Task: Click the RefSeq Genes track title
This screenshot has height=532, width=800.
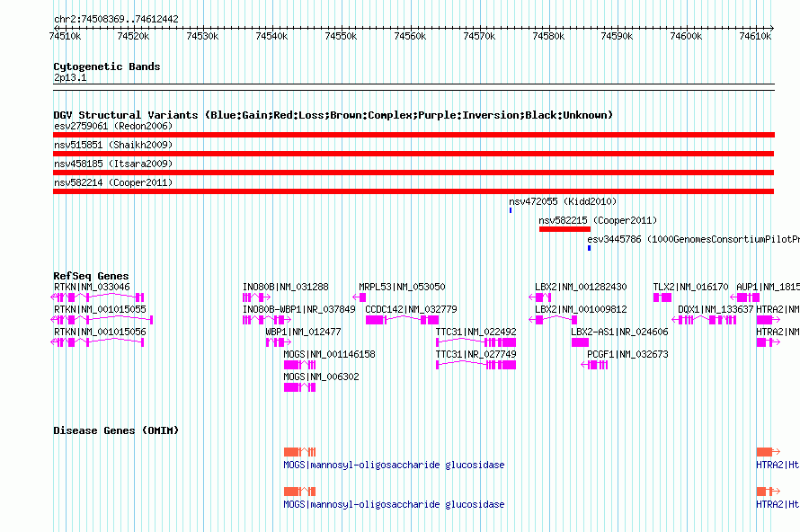Action: pyautogui.click(x=91, y=276)
